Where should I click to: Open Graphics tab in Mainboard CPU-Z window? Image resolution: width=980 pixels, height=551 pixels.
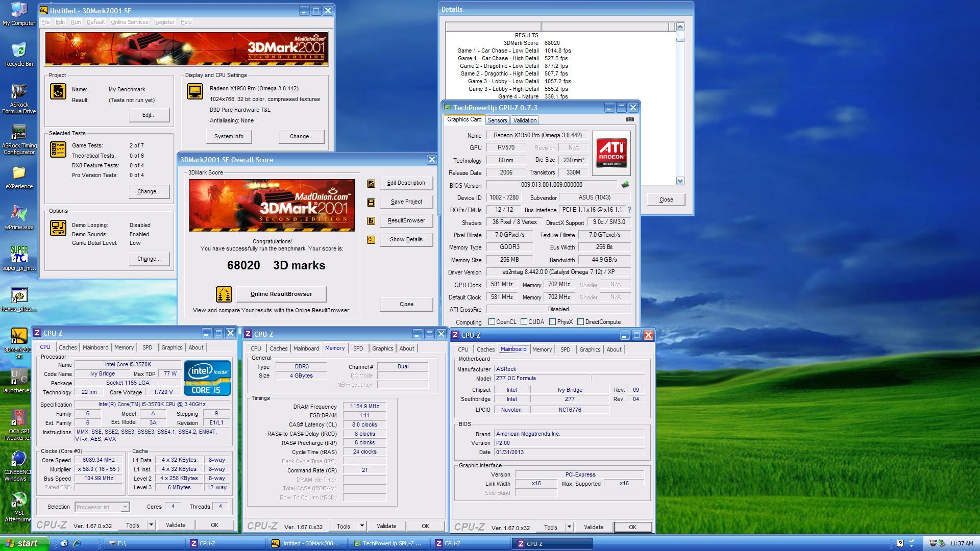coord(590,349)
